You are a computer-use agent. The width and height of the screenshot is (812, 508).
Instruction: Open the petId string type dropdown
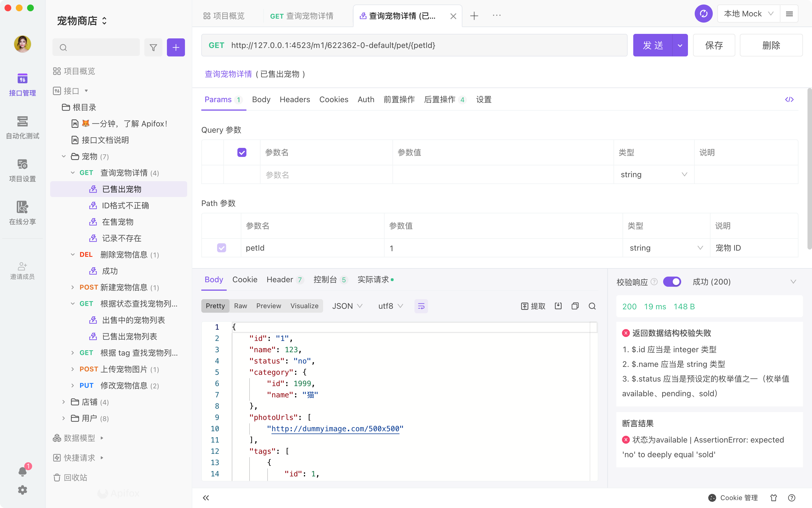coord(666,248)
